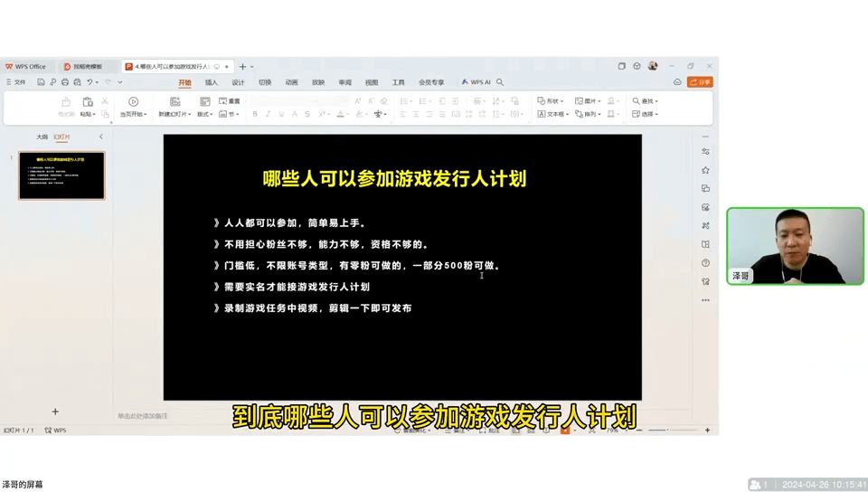Click the undo arrow icon
Viewport: 868px width, 492px height.
pos(90,82)
